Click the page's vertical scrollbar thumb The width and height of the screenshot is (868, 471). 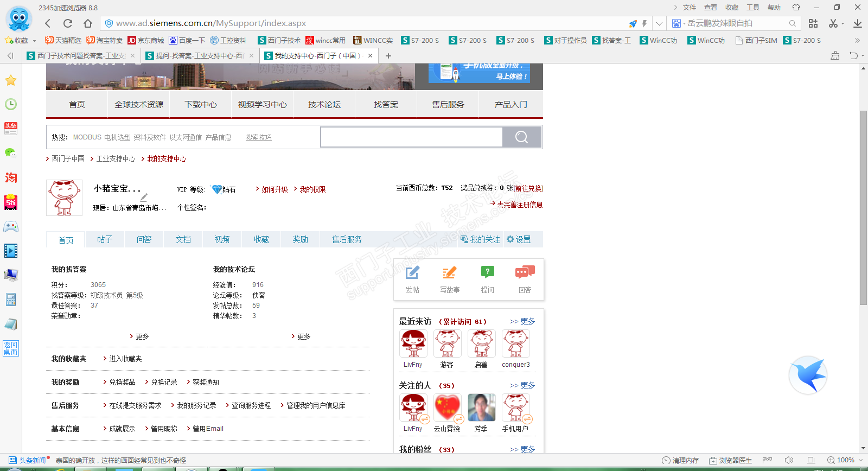pos(863,208)
